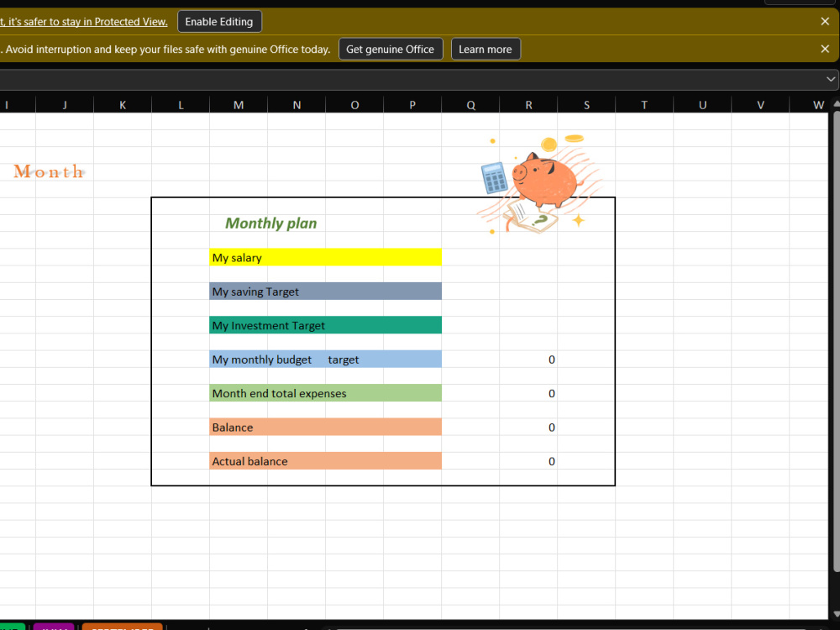Click Get genuine Office button
Screen dimensions: 840x630
(391, 50)
